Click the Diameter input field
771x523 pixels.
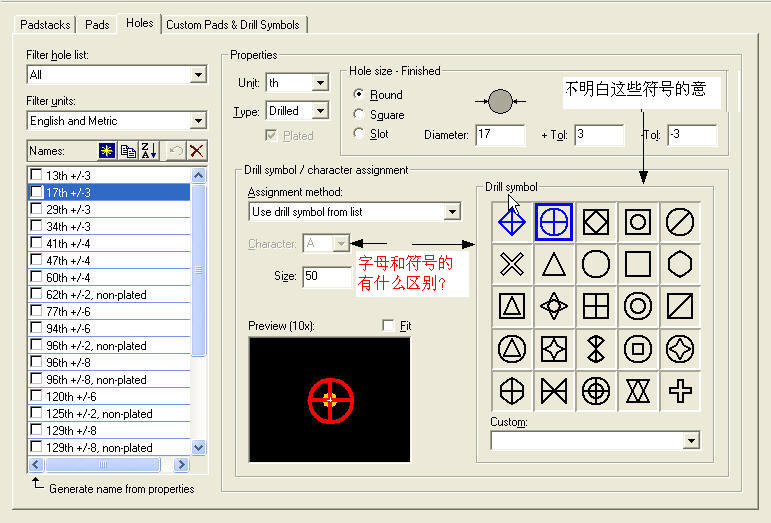(x=501, y=135)
